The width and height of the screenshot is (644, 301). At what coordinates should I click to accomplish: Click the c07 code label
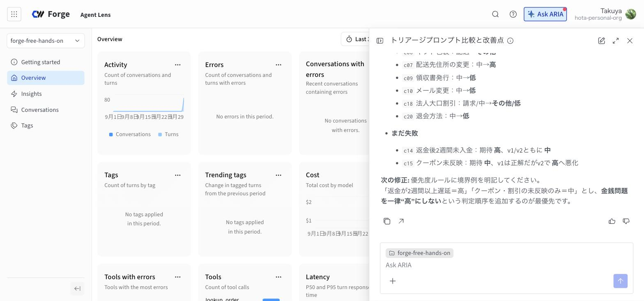click(x=408, y=65)
